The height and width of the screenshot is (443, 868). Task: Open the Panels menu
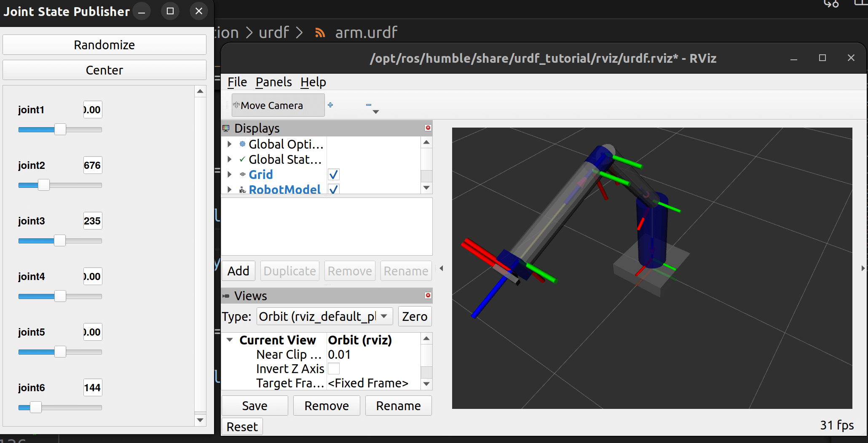(x=273, y=82)
